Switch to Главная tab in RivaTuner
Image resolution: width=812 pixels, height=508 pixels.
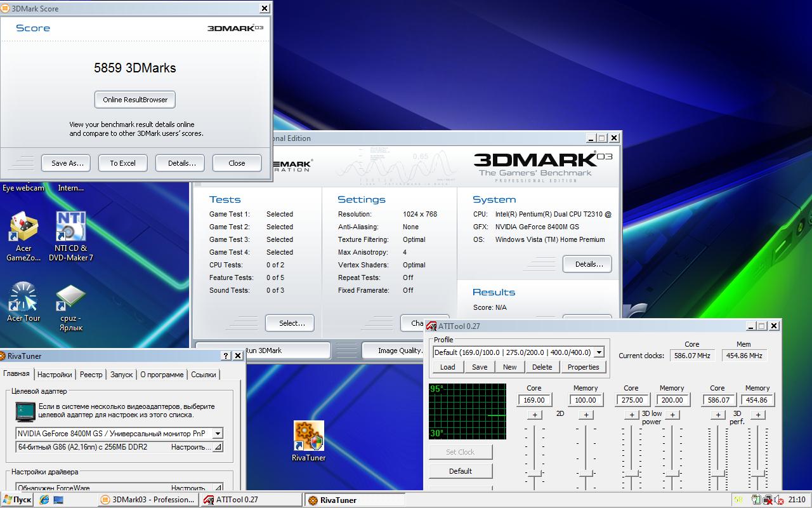16,374
